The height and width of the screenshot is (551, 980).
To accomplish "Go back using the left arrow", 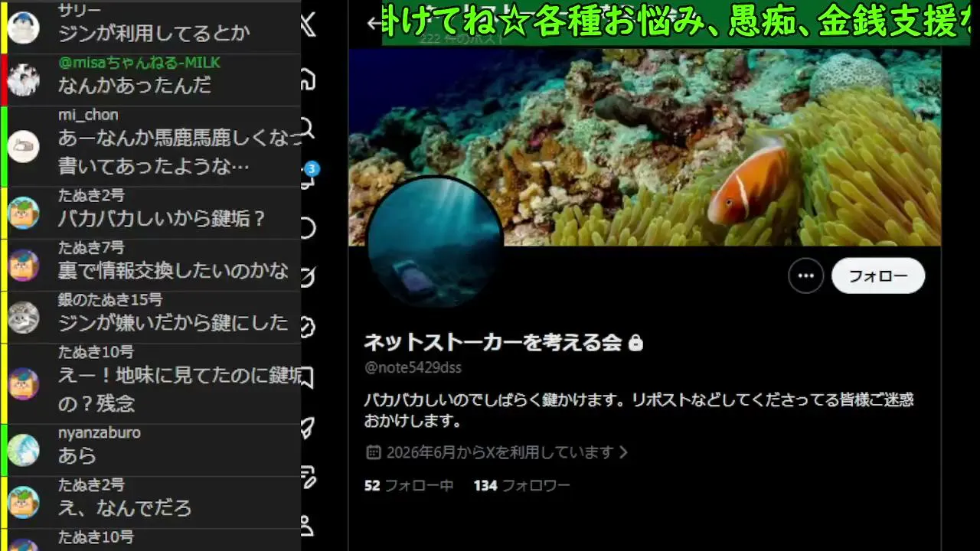I will [x=374, y=24].
